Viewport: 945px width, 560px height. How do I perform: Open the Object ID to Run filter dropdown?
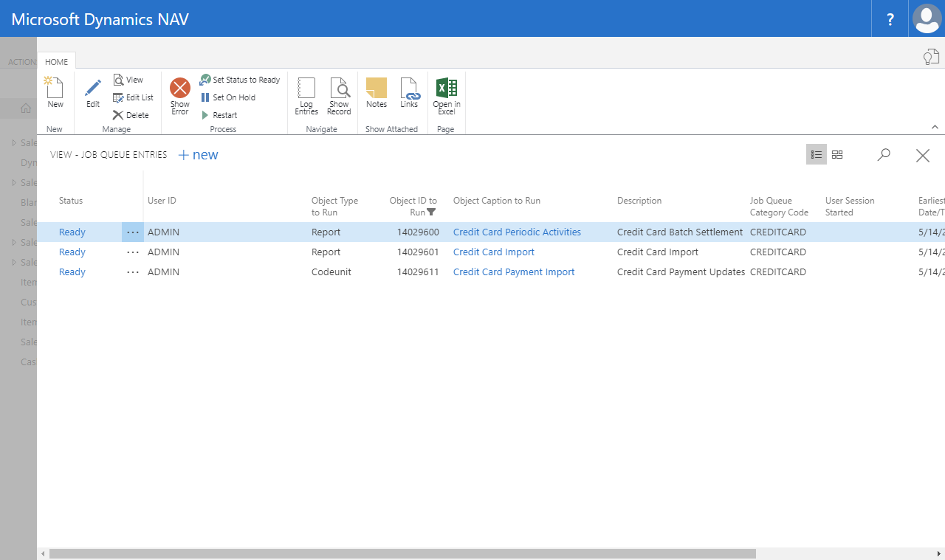(x=431, y=212)
